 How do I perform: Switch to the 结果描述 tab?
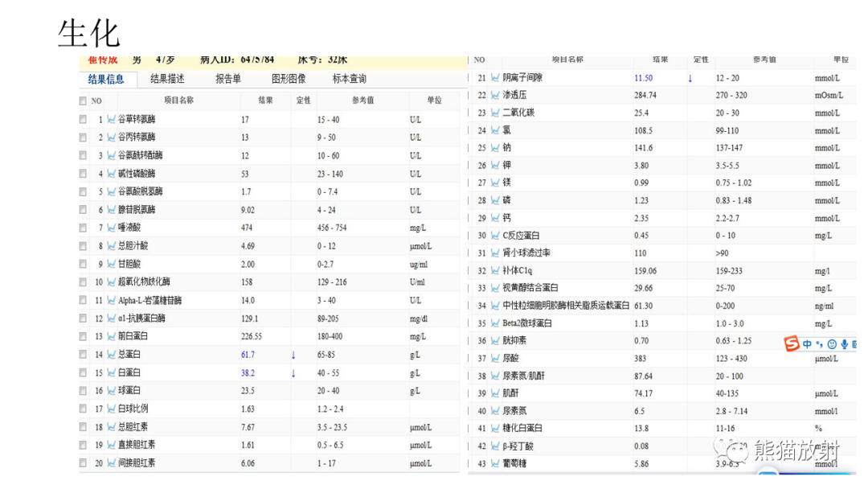167,79
